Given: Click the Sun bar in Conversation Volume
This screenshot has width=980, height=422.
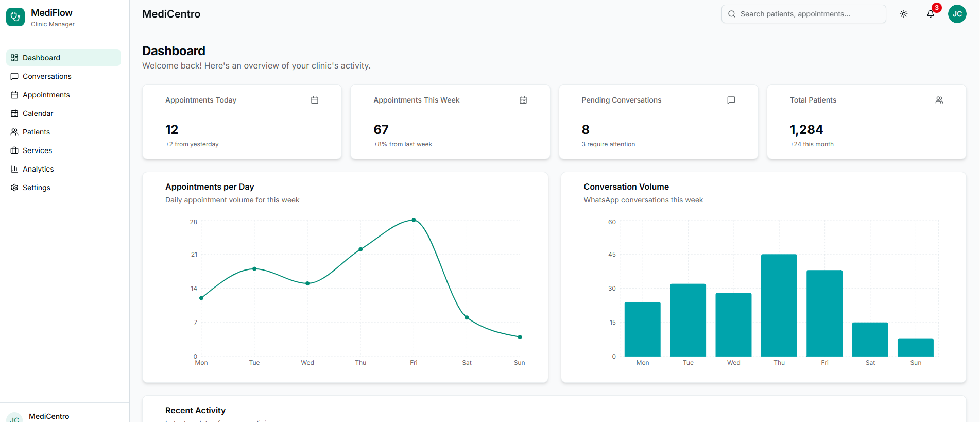Looking at the screenshot, I should [916, 347].
